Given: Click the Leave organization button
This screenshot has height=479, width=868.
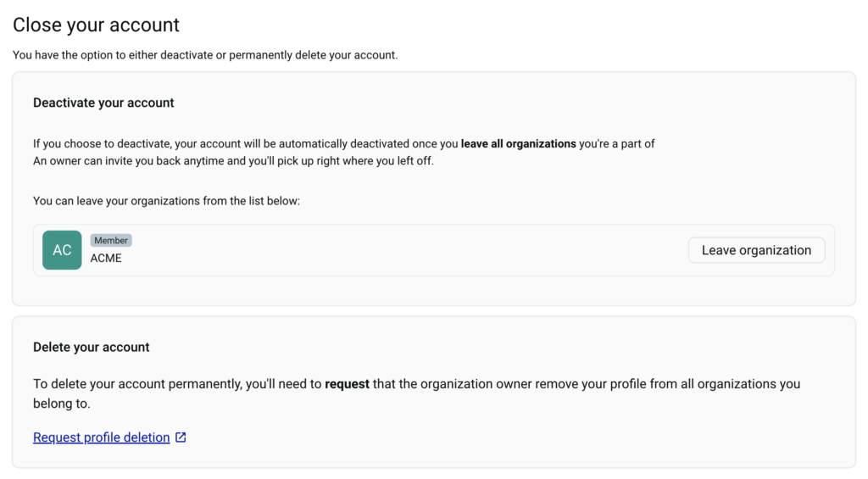Looking at the screenshot, I should pyautogui.click(x=756, y=250).
